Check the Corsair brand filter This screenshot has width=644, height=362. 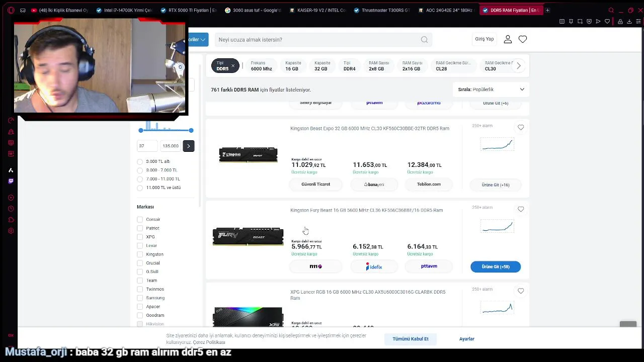tap(140, 219)
